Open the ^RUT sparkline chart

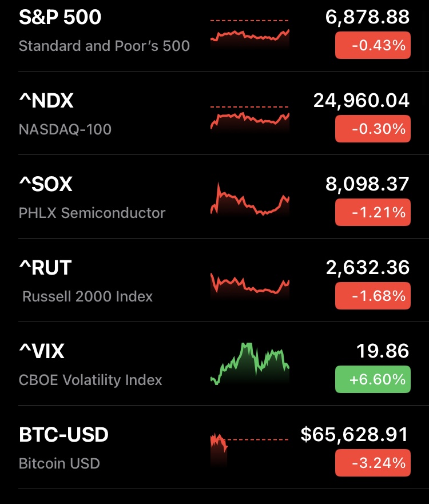pyautogui.click(x=250, y=284)
